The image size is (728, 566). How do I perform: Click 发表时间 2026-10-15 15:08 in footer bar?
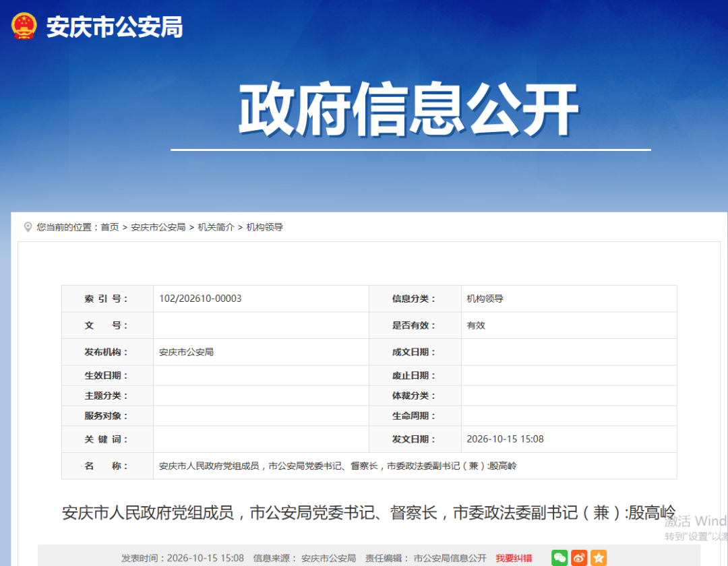[183, 558]
